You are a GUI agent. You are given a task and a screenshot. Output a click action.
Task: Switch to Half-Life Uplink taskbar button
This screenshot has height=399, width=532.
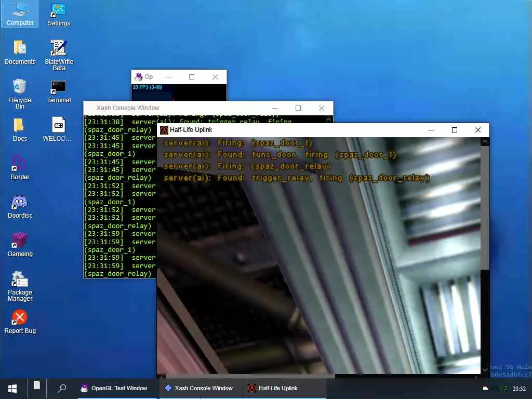(x=284, y=388)
